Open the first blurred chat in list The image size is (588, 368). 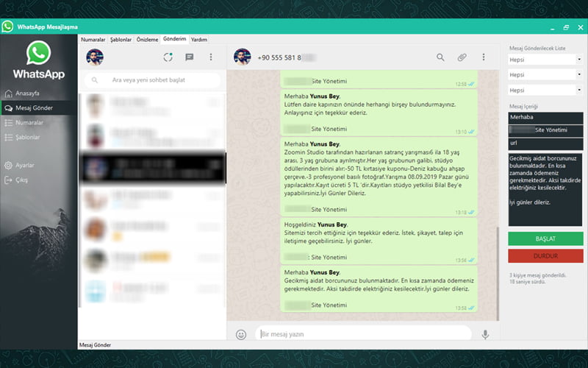click(x=153, y=106)
